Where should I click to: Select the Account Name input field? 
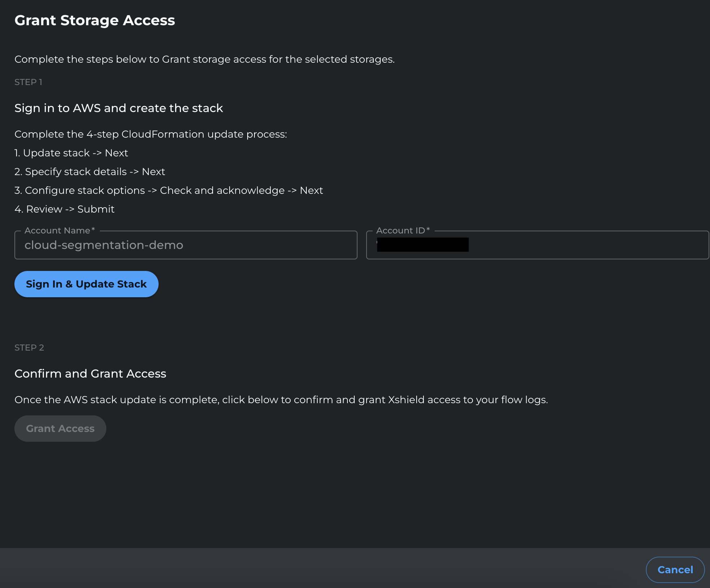pyautogui.click(x=186, y=245)
